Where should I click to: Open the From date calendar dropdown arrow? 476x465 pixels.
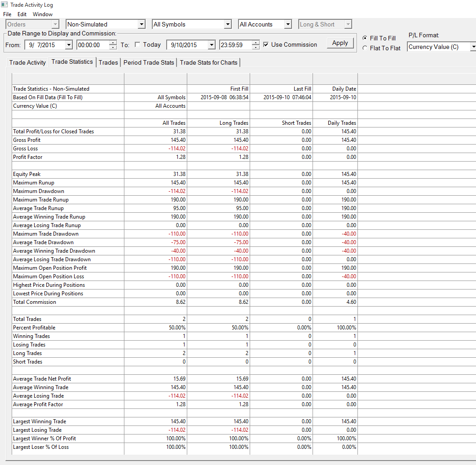click(69, 45)
